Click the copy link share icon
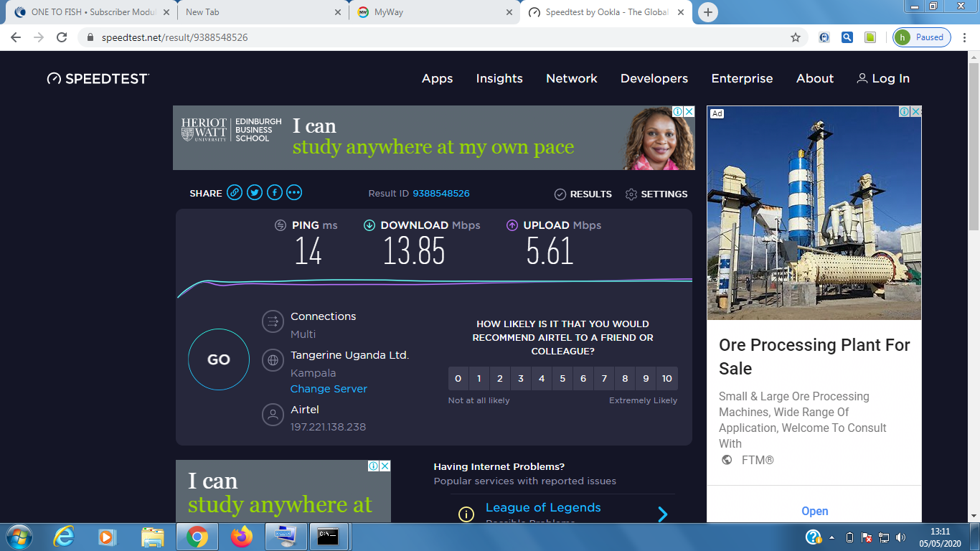This screenshot has height=551, width=980. point(235,192)
